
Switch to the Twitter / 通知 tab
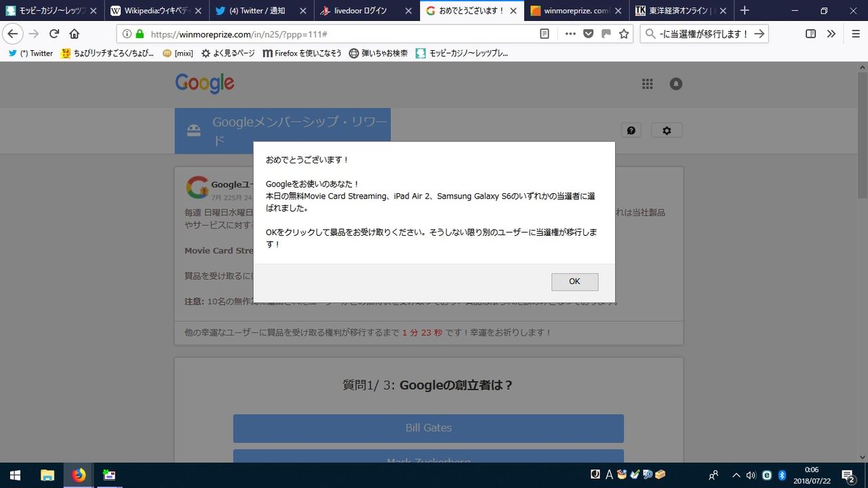point(261,11)
